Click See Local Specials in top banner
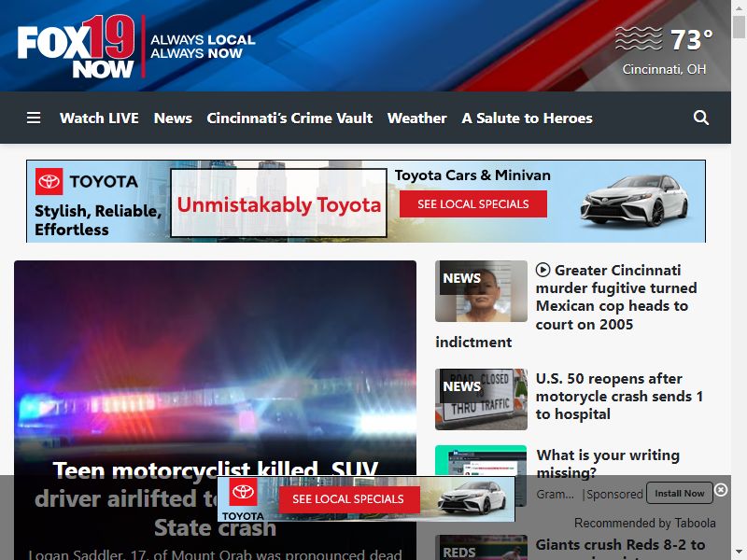The image size is (747, 560). coord(473,203)
